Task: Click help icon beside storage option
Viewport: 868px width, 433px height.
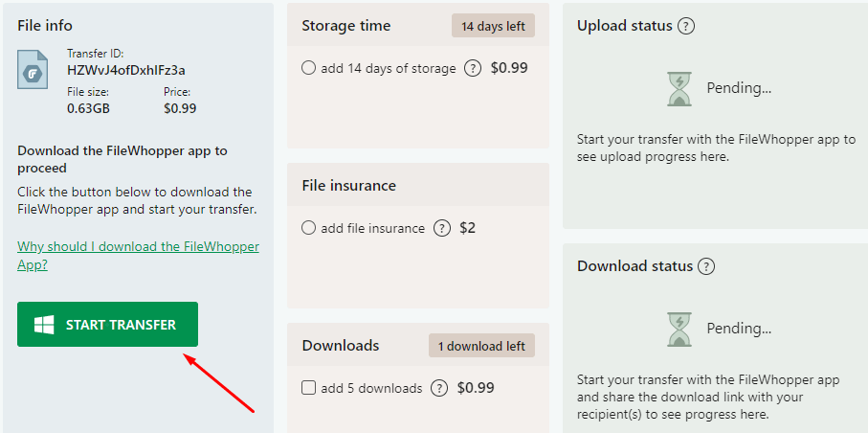Action: 472,68
